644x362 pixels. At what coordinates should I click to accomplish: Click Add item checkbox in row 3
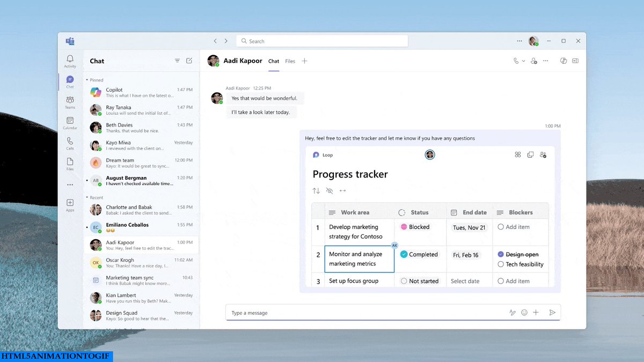(x=501, y=281)
